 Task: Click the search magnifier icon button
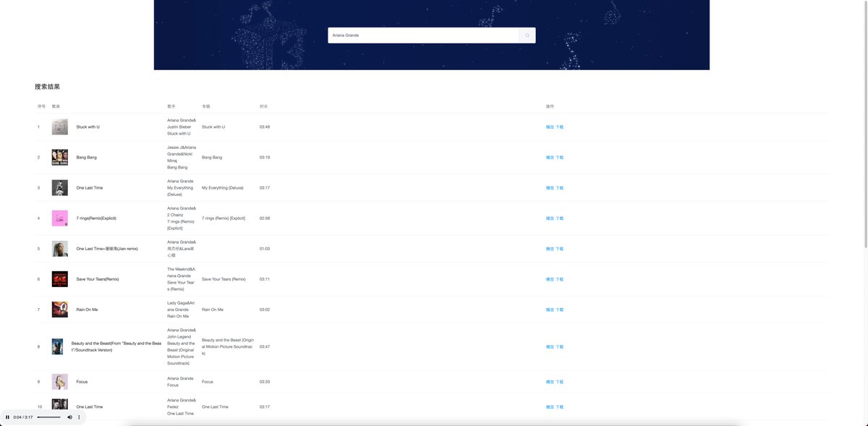pyautogui.click(x=527, y=35)
